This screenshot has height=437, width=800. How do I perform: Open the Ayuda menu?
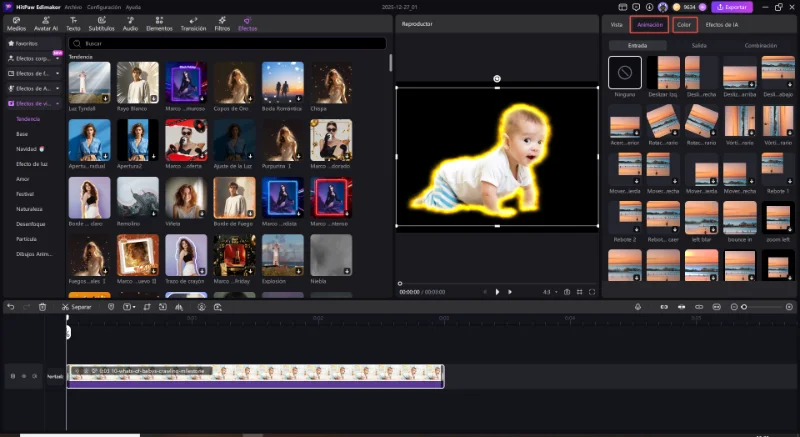[133, 7]
